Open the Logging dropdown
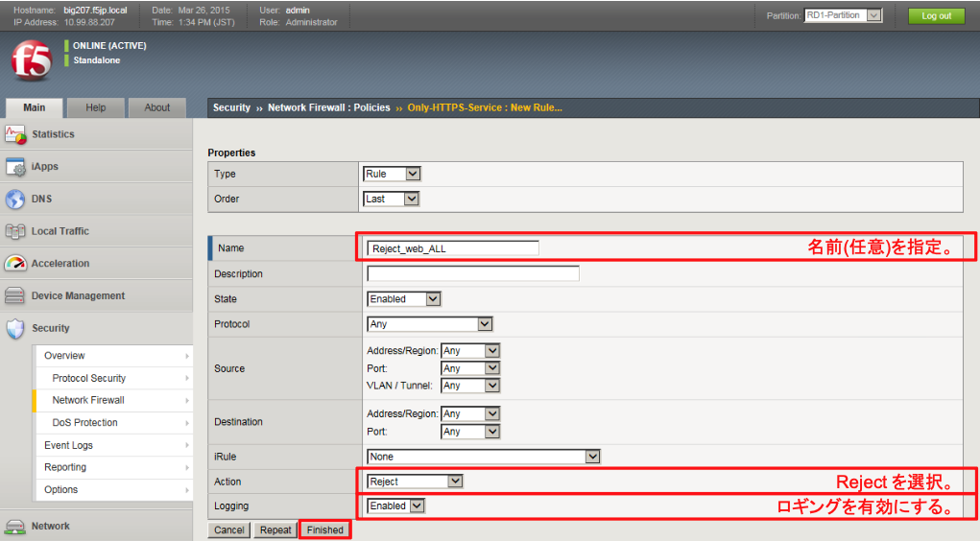The height and width of the screenshot is (541, 980). click(396, 506)
